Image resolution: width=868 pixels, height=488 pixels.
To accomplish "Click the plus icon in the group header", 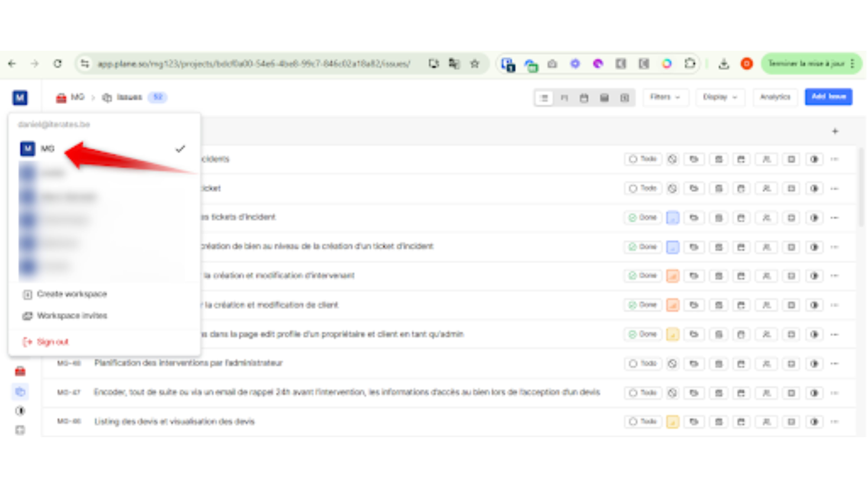I will point(835,131).
